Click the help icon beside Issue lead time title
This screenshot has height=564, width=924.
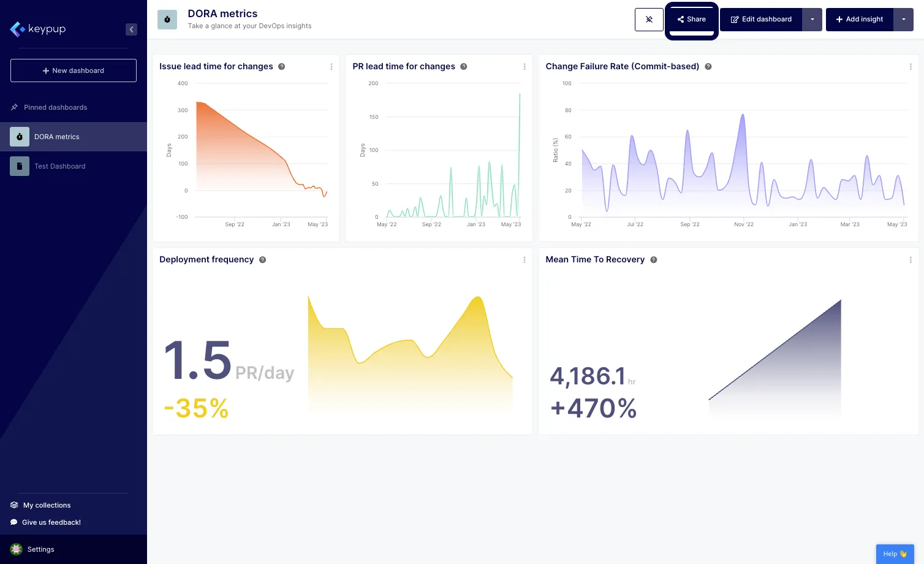pos(281,66)
